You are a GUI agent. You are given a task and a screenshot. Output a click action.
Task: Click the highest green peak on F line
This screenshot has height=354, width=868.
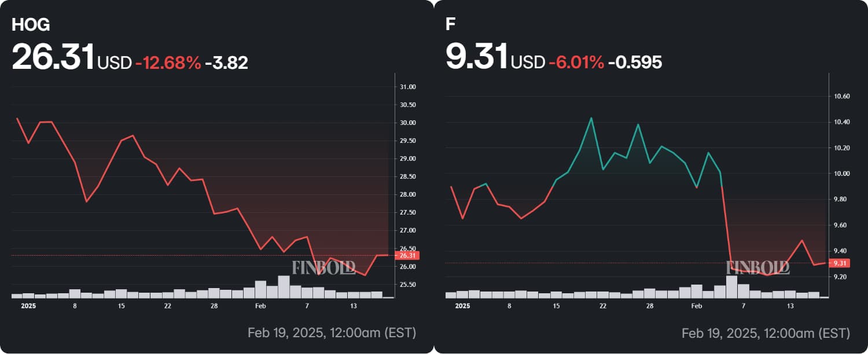pyautogui.click(x=591, y=118)
